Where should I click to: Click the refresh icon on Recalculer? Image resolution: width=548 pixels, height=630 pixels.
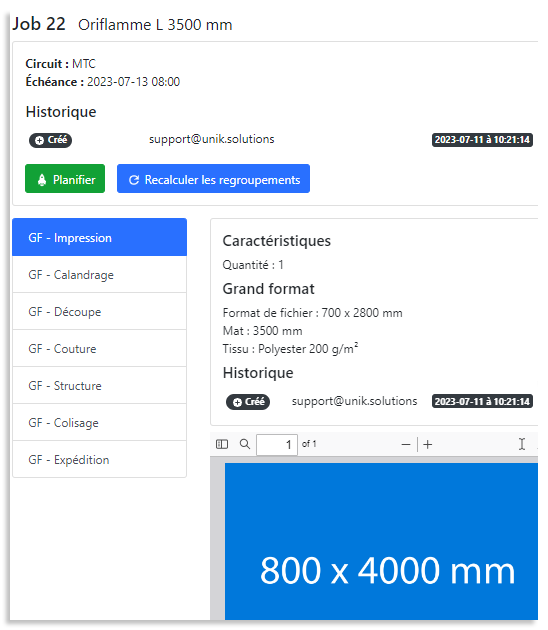point(134,180)
